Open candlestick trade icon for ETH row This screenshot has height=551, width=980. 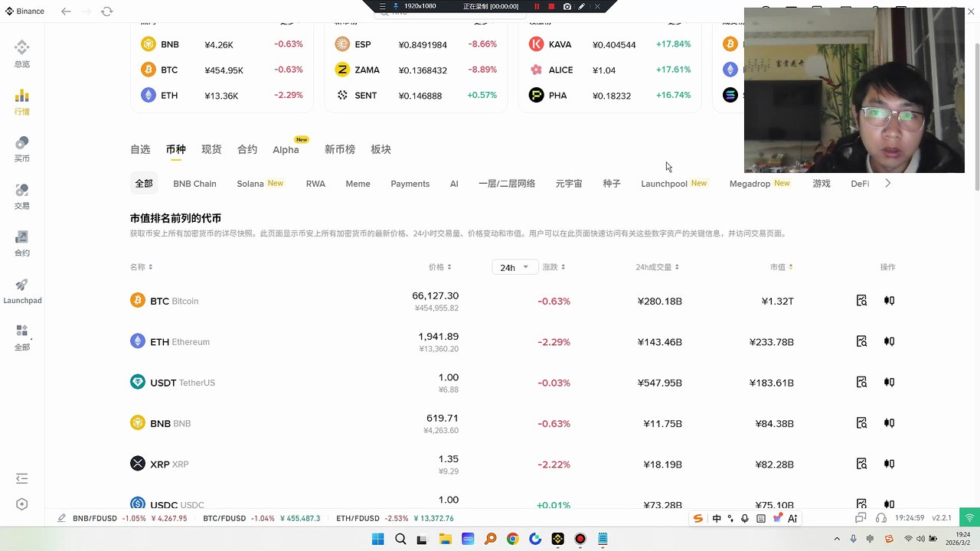pyautogui.click(x=889, y=341)
